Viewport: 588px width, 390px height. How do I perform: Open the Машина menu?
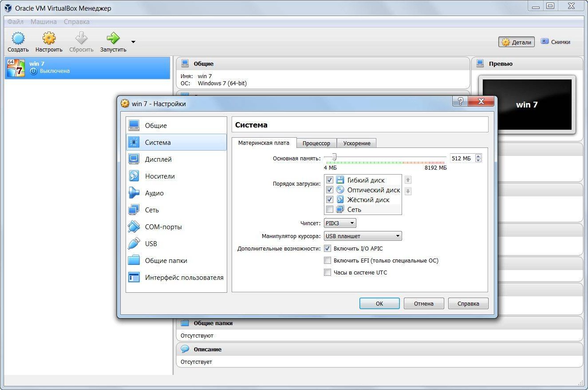(x=43, y=21)
